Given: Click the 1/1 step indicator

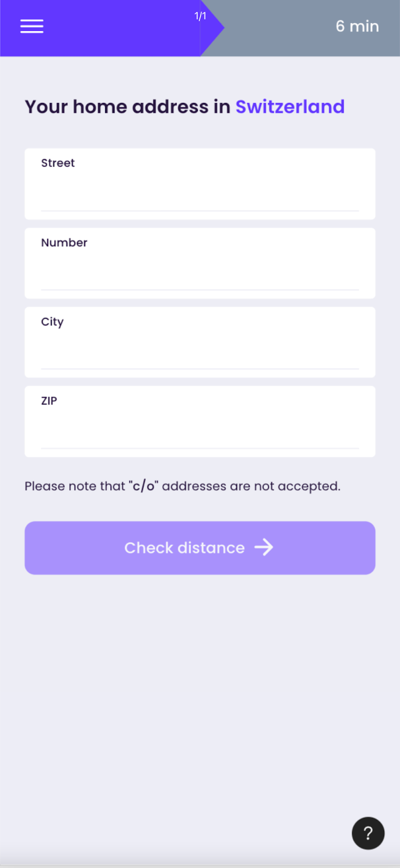Looking at the screenshot, I should (200, 16).
